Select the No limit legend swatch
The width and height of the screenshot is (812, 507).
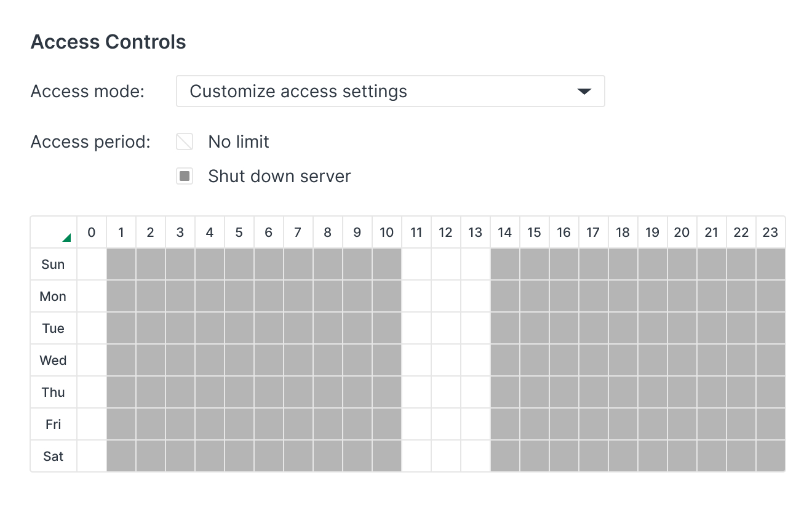pos(185,142)
